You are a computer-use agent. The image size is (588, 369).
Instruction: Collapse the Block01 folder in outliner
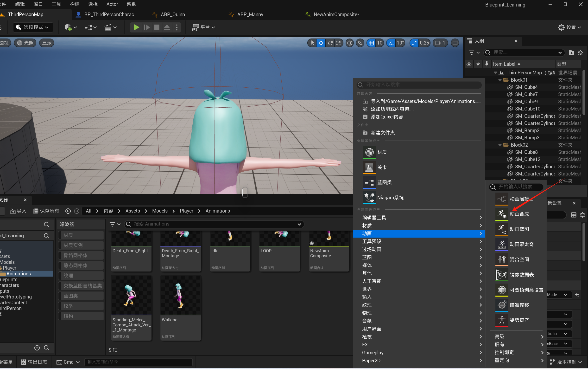pyautogui.click(x=499, y=80)
